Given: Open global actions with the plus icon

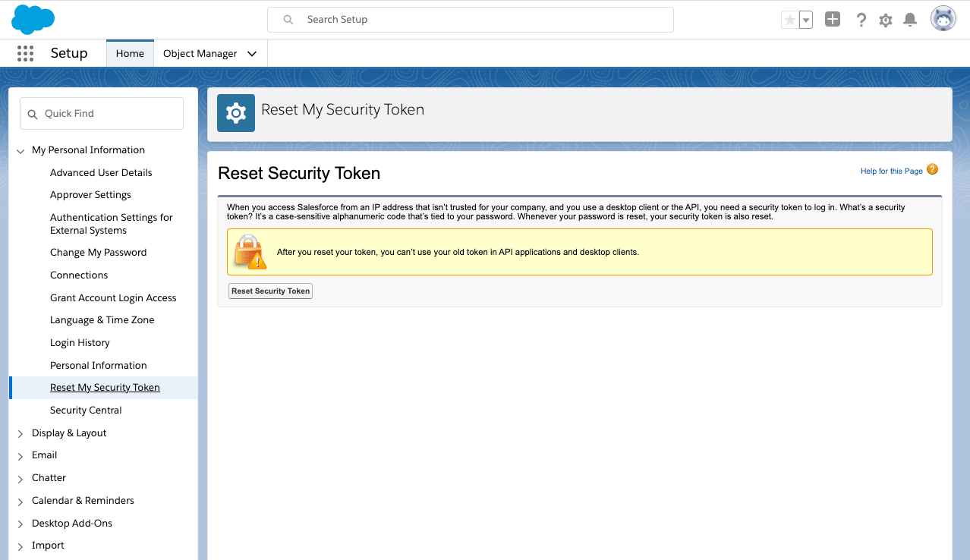Looking at the screenshot, I should click(x=832, y=19).
